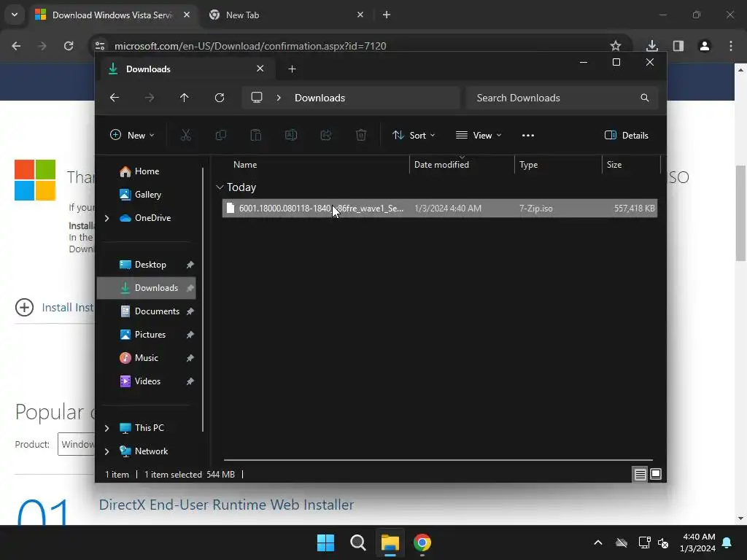
Task: Open Music in navigation pane
Action: [x=147, y=358]
